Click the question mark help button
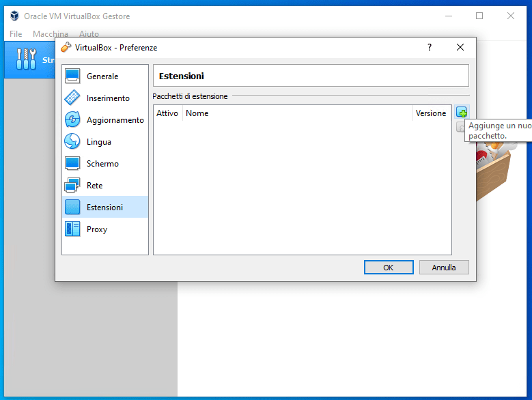 (430, 48)
